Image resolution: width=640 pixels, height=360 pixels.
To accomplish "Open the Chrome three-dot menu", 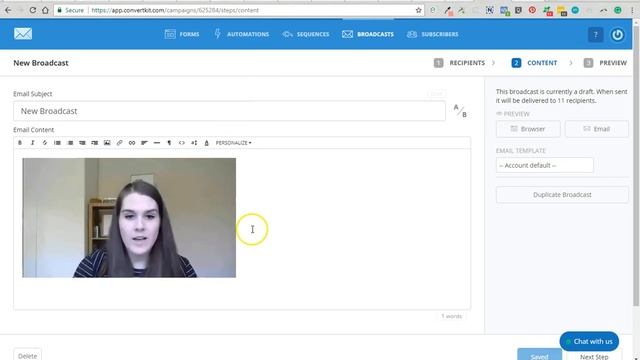I will pos(632,10).
